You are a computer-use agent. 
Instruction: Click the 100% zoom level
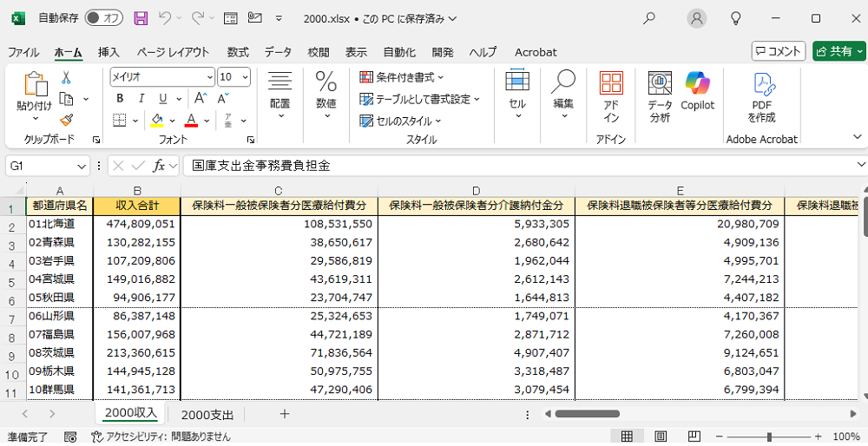coord(845,436)
